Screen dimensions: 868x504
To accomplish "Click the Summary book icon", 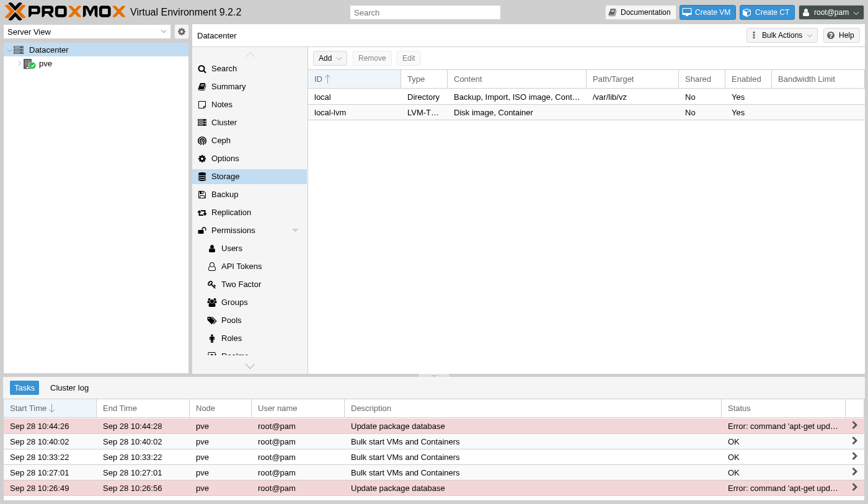I will tap(202, 87).
